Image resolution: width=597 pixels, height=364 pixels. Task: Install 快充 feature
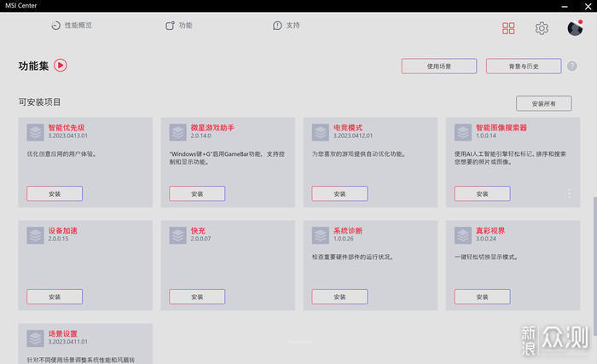click(x=197, y=297)
